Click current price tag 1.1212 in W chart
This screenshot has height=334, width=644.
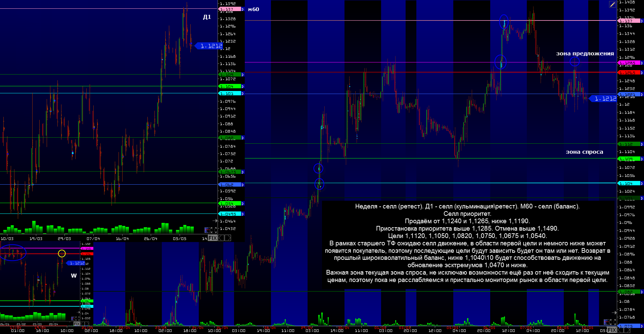coord(76,263)
